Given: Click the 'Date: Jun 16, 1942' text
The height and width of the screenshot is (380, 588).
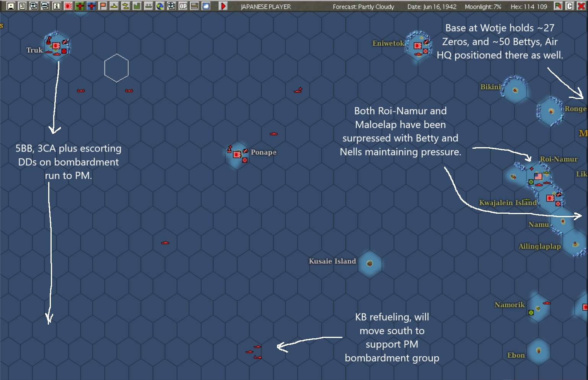Looking at the screenshot, I should coord(432,6).
